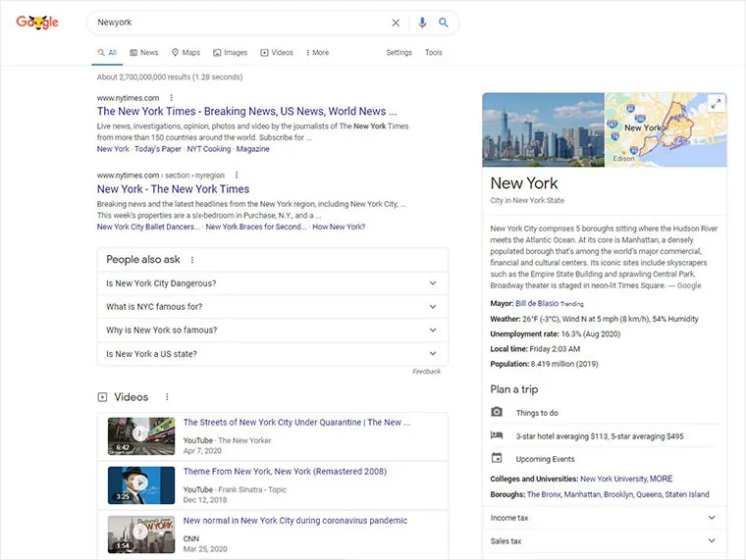Open People also ask options dots

click(x=192, y=260)
